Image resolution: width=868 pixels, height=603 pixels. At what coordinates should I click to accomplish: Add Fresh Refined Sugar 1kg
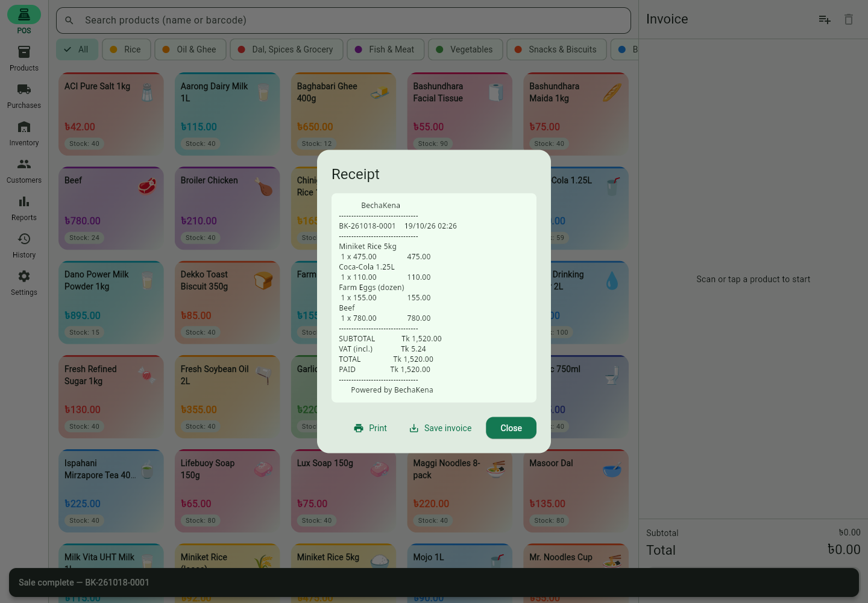[111, 397]
